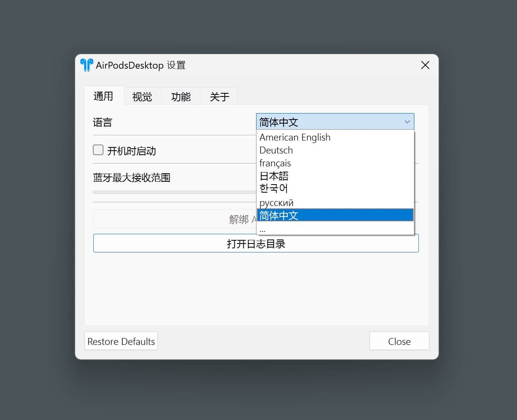Pick the highlighted 简体中文 list entry

click(x=335, y=215)
